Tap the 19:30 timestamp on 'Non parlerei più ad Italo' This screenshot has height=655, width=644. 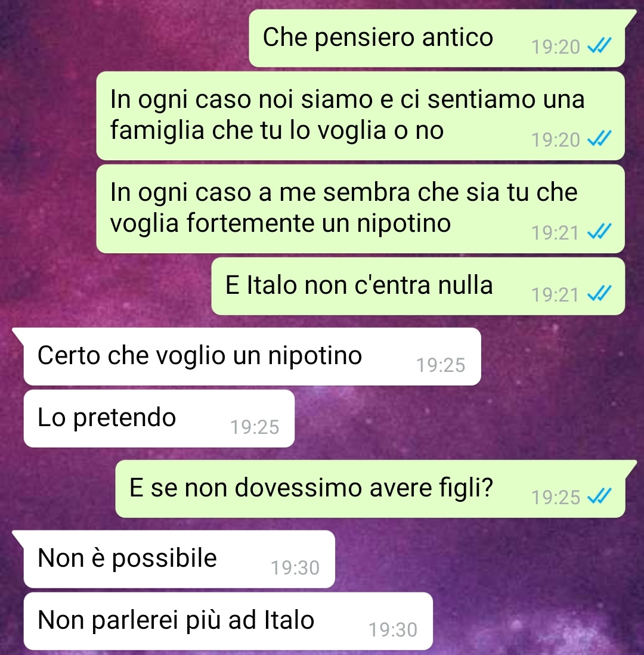click(x=393, y=629)
